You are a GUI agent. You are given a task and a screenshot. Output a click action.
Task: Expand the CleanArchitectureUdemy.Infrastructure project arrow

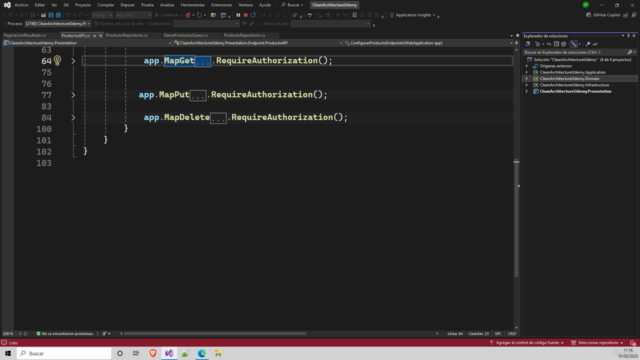tap(527, 85)
